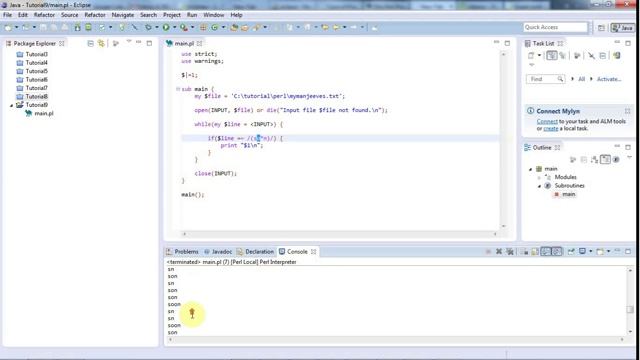Click the Java perspective button

pos(622,28)
